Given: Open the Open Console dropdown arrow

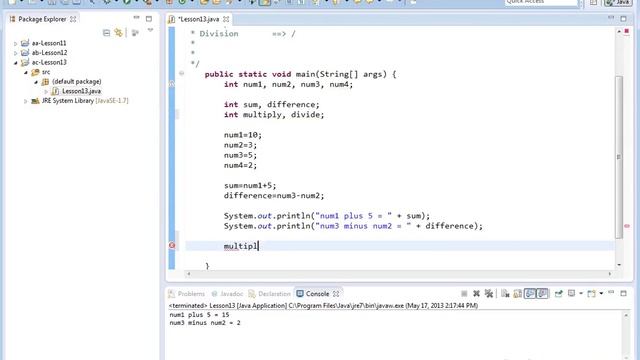Looking at the screenshot, I should tap(601, 293).
